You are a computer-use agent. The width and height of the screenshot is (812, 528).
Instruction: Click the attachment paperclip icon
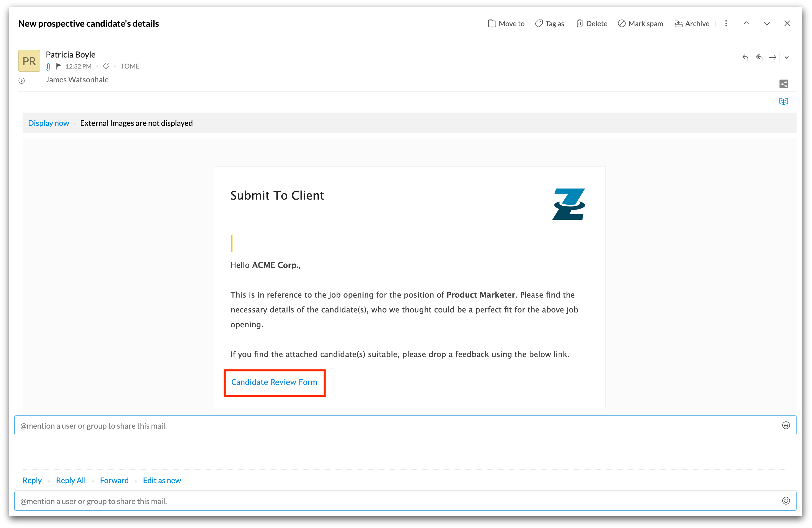(x=48, y=67)
